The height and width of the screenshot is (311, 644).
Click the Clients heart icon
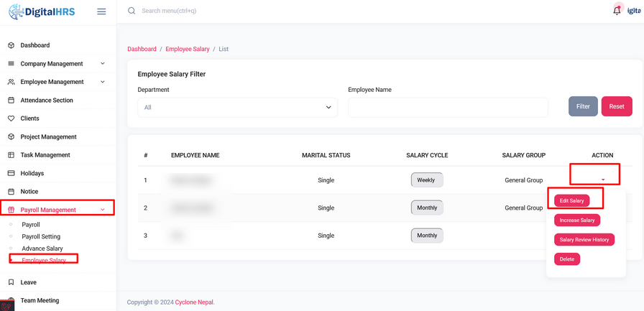pos(11,119)
